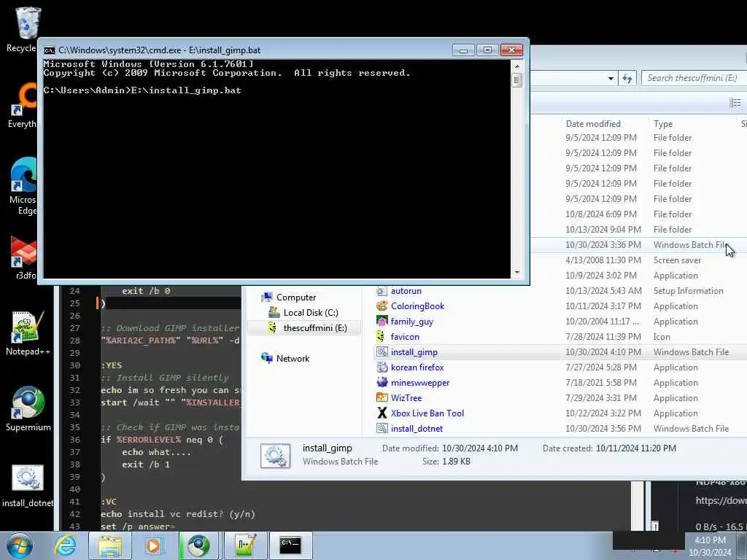747x560 pixels.
Task: Launch Microsoft Edge from desktop
Action: tap(24, 186)
